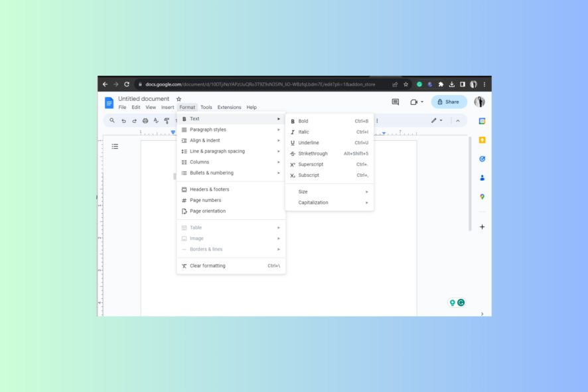Open the Print icon in the toolbar
This screenshot has height=392, width=588.
pyautogui.click(x=145, y=120)
